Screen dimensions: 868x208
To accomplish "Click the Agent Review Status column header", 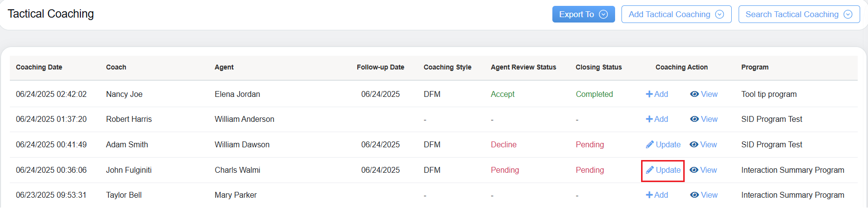I will [x=523, y=68].
